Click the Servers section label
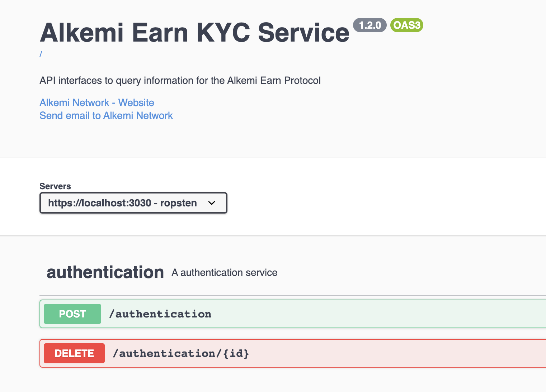This screenshot has width=546, height=392. [55, 186]
